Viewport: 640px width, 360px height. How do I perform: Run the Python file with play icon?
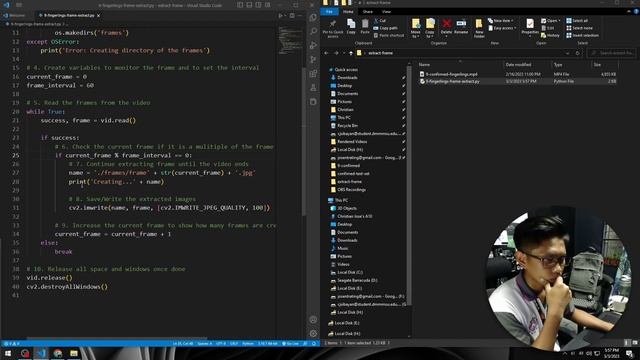pos(281,16)
